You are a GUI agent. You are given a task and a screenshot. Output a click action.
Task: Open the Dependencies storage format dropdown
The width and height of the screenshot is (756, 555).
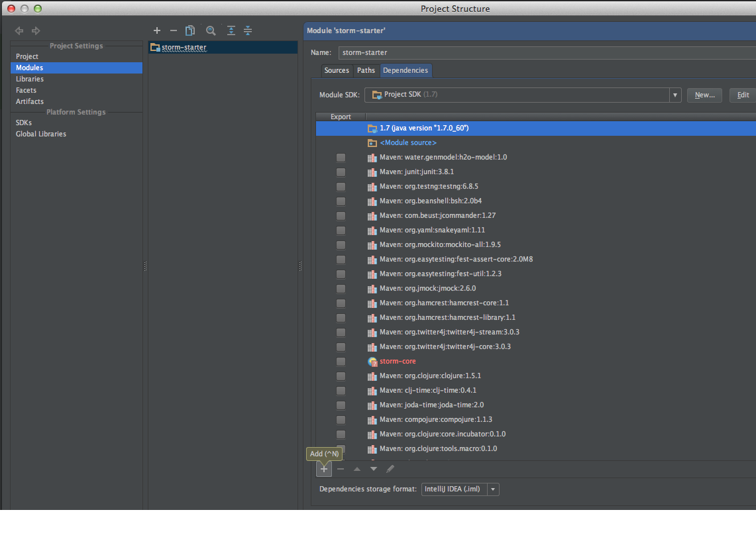click(x=493, y=489)
